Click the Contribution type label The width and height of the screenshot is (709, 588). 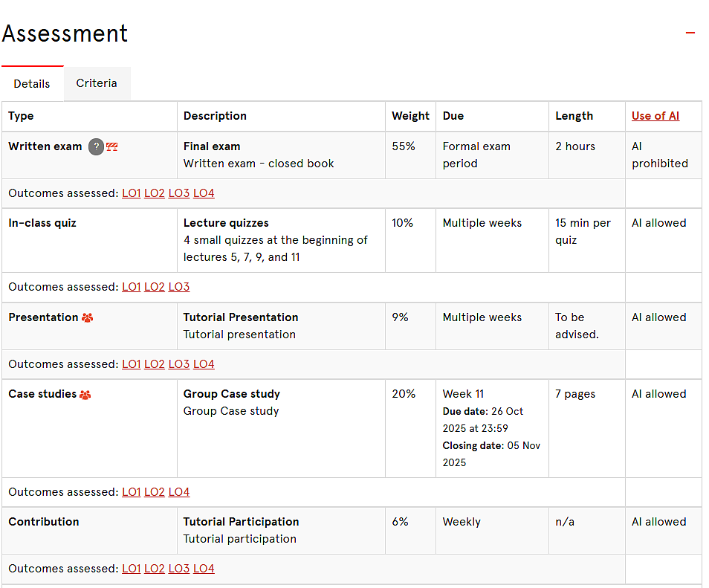pyautogui.click(x=44, y=522)
